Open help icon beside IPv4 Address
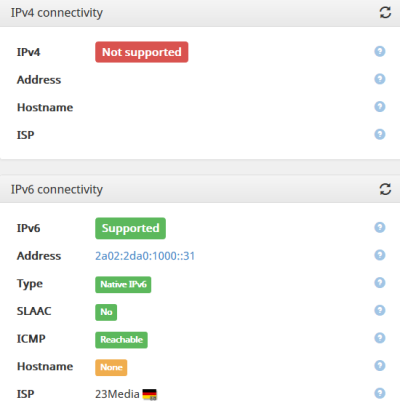The width and height of the screenshot is (400, 411). click(380, 79)
